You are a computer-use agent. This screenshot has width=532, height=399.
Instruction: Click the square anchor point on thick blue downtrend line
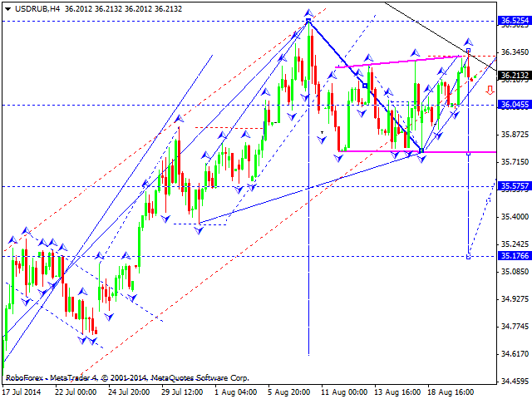click(365, 85)
